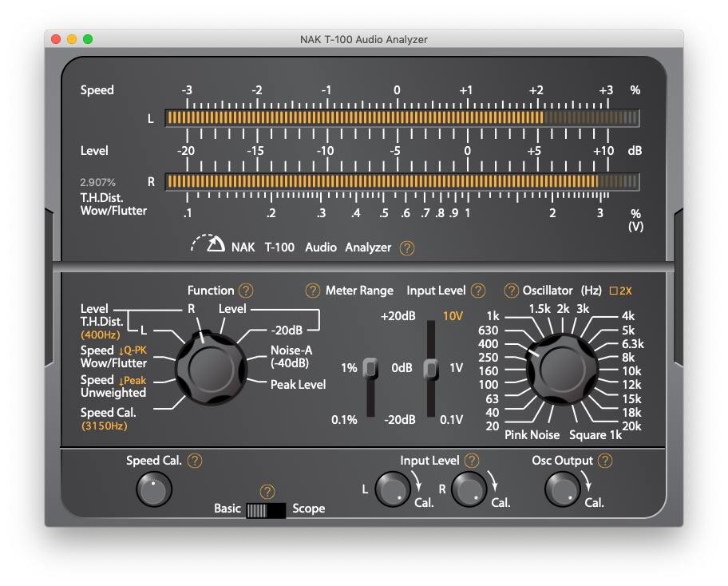
Task: Choose the 1.5k oscillator frequency
Action: pyautogui.click(x=540, y=309)
